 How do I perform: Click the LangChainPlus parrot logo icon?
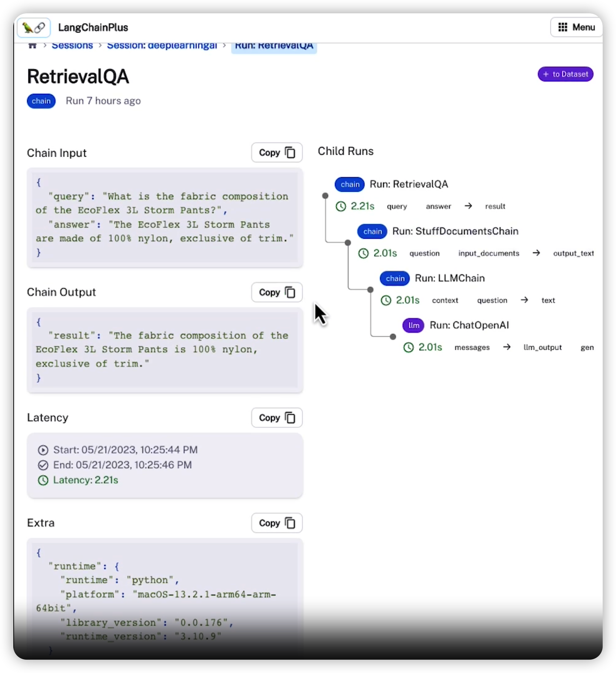[34, 27]
